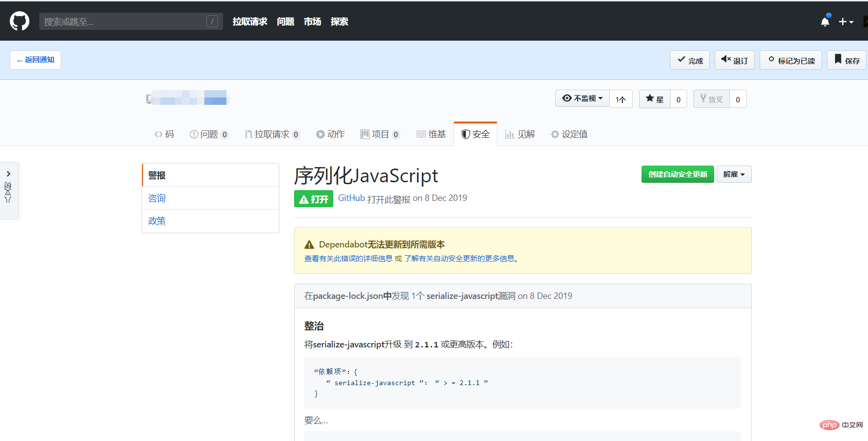Switch to the 见解 insights tab

point(520,134)
